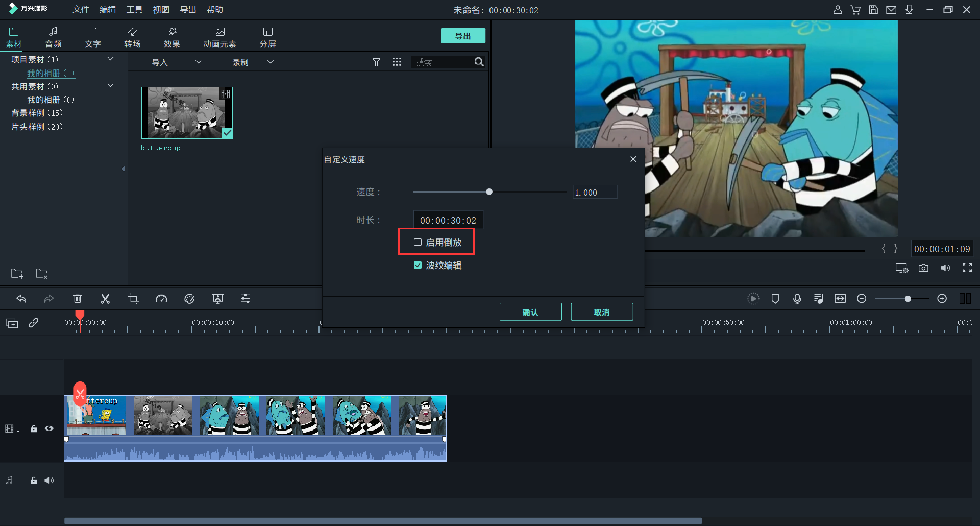980x526 pixels.
Task: Click the filter funnel icon in media panel
Action: pyautogui.click(x=376, y=62)
